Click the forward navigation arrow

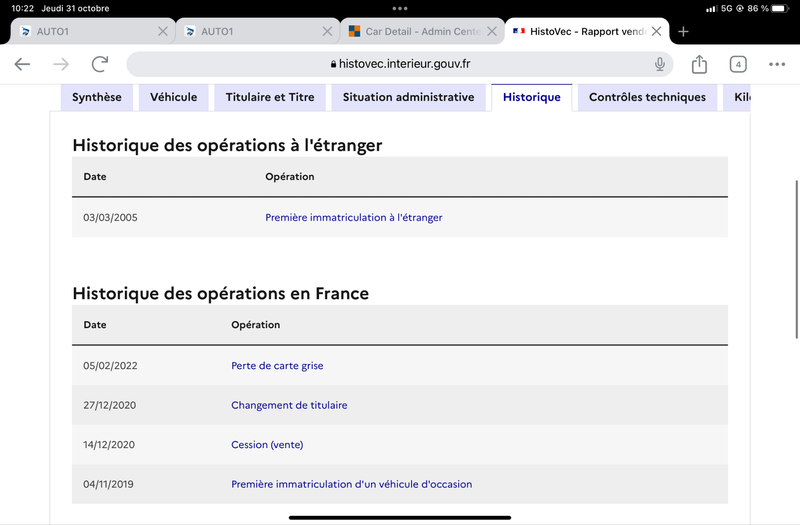click(x=61, y=64)
